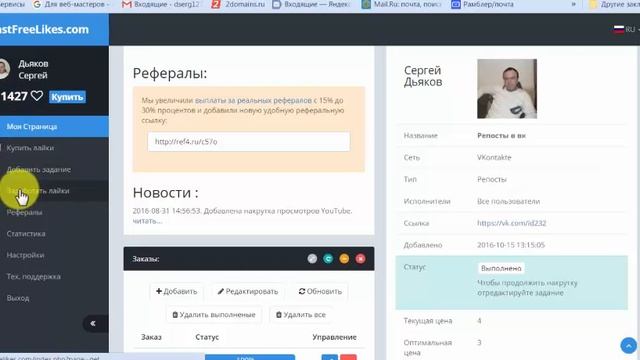
Task: Click the 2016-10-15 13:15:05 added date
Action: pyautogui.click(x=511, y=245)
